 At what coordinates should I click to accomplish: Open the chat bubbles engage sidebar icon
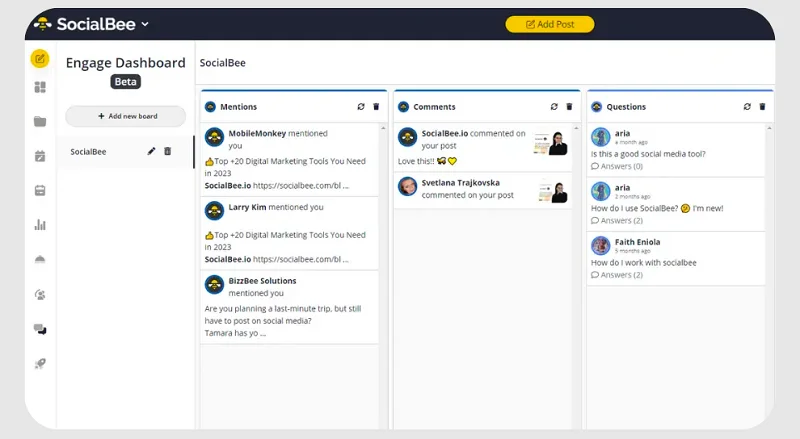(40, 328)
